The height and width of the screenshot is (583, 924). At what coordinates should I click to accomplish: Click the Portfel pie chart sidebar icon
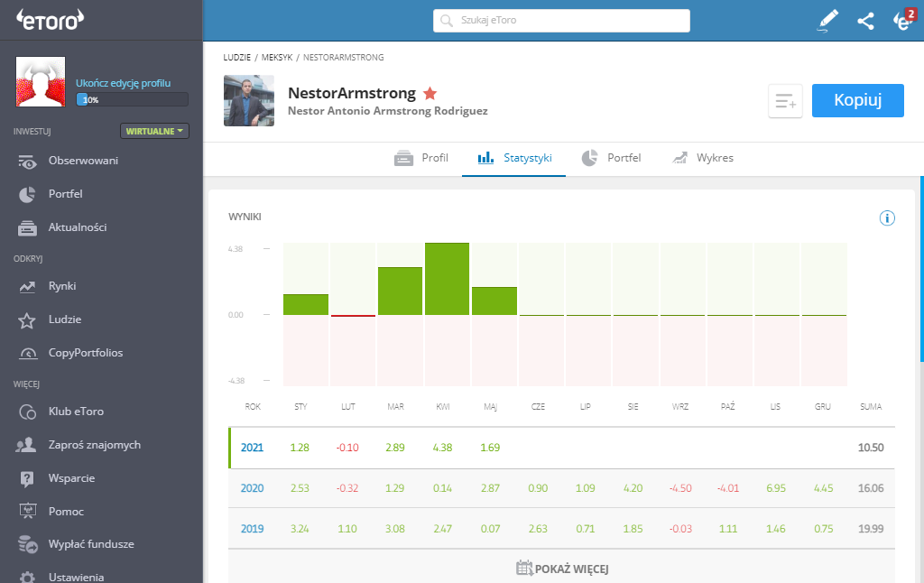(x=27, y=195)
